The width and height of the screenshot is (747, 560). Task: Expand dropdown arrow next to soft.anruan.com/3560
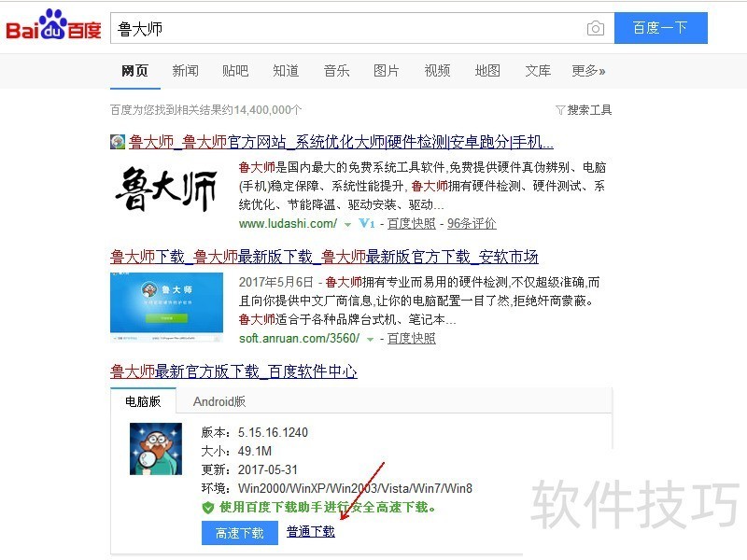click(x=370, y=340)
